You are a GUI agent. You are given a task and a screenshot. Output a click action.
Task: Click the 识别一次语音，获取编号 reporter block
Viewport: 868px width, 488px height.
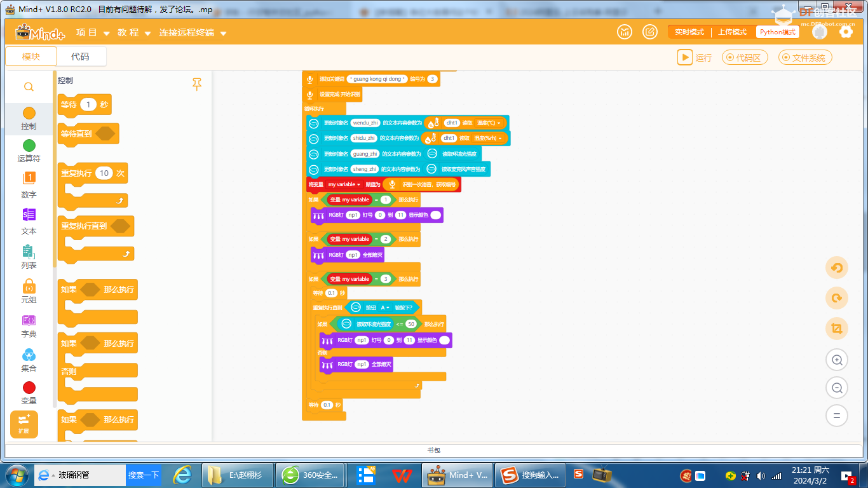[x=421, y=184]
